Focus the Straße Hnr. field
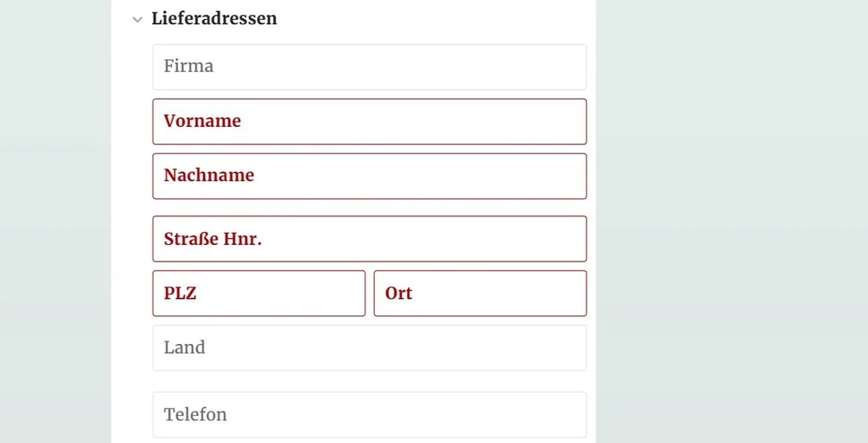The image size is (868, 443). pos(369,239)
